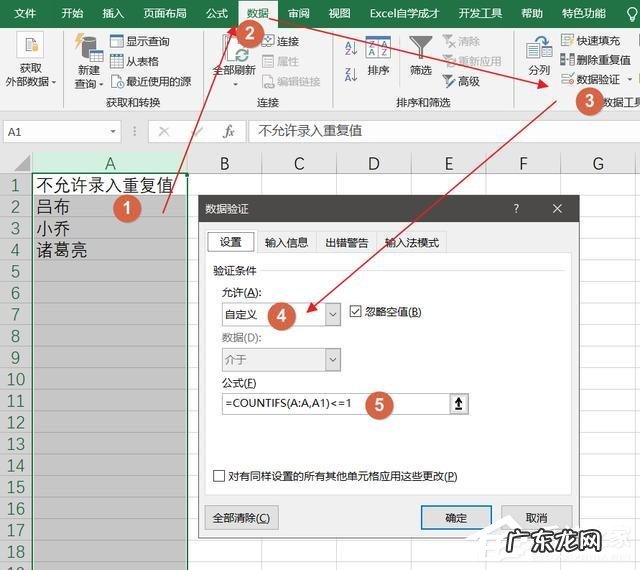Click the fx insert function icon
Image resolution: width=640 pixels, height=570 pixels.
click(229, 131)
